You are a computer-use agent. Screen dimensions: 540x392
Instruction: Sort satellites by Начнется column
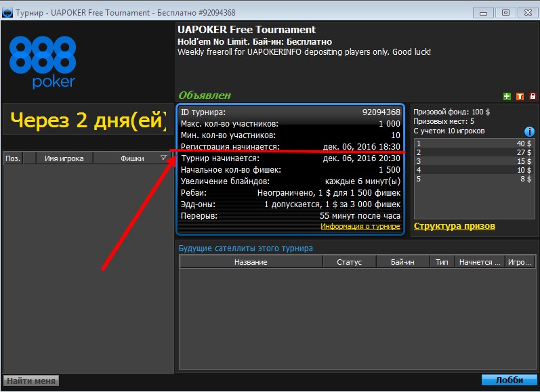pyautogui.click(x=480, y=262)
